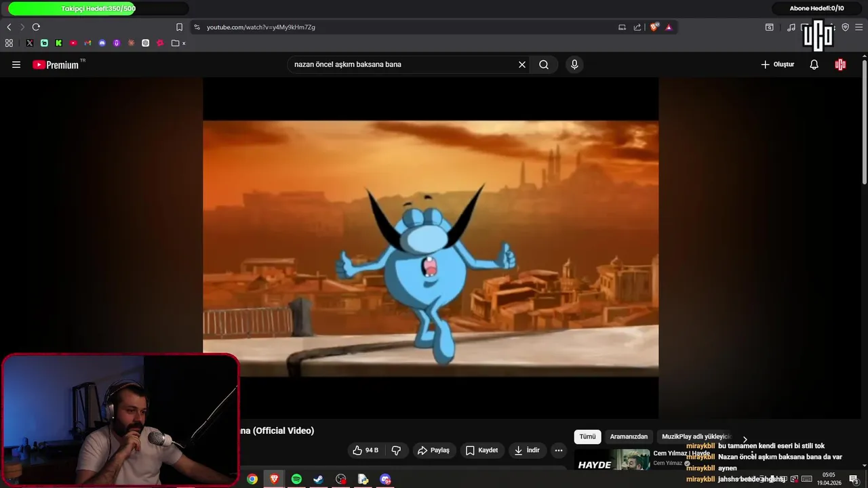Open the Discord bookmark
This screenshot has width=868, height=488.
102,43
